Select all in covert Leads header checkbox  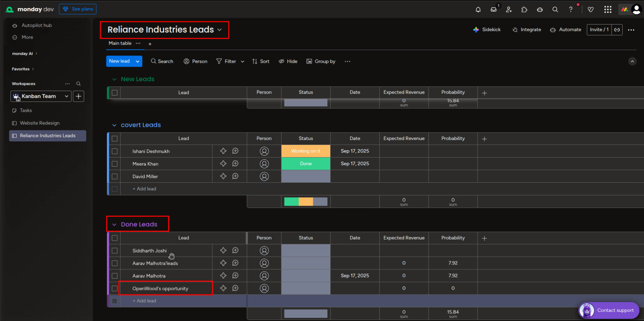click(x=114, y=139)
